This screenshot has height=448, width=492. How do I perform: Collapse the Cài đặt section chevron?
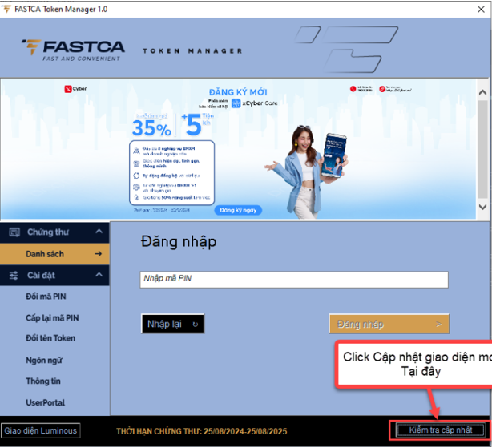click(x=98, y=275)
